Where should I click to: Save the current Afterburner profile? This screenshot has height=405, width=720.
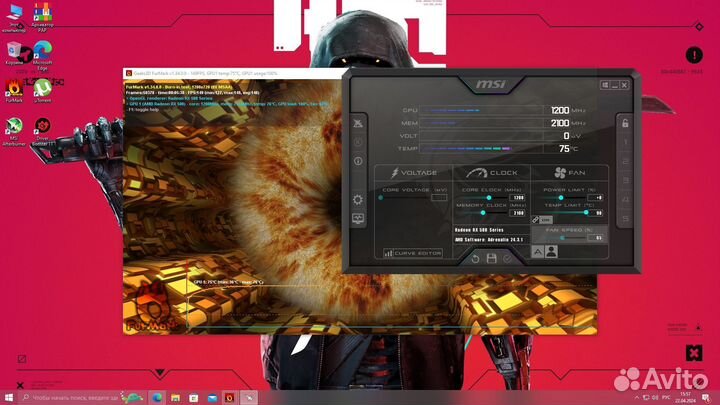point(491,259)
